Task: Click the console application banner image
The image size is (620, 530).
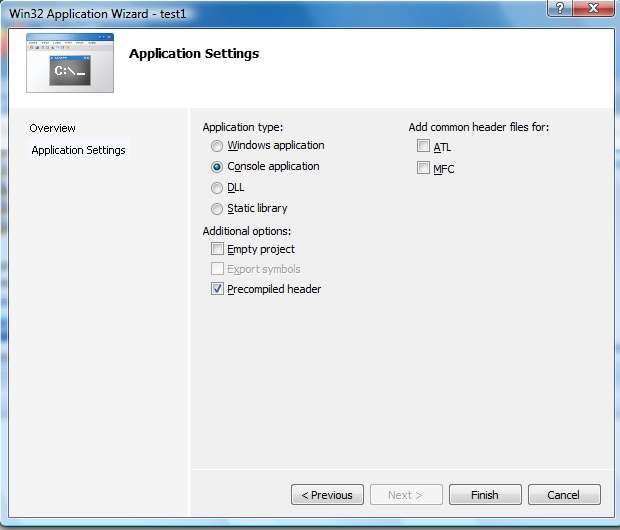Action: click(x=70, y=63)
